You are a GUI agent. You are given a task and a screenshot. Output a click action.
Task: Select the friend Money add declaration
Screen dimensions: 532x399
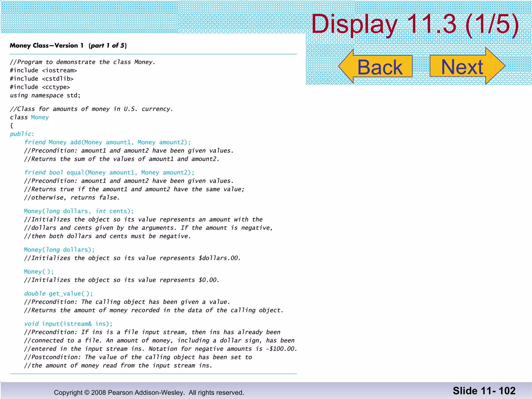(x=107, y=142)
